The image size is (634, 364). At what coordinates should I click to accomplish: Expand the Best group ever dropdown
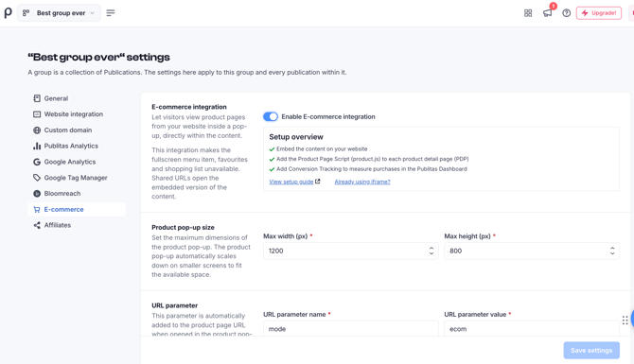pyautogui.click(x=59, y=13)
